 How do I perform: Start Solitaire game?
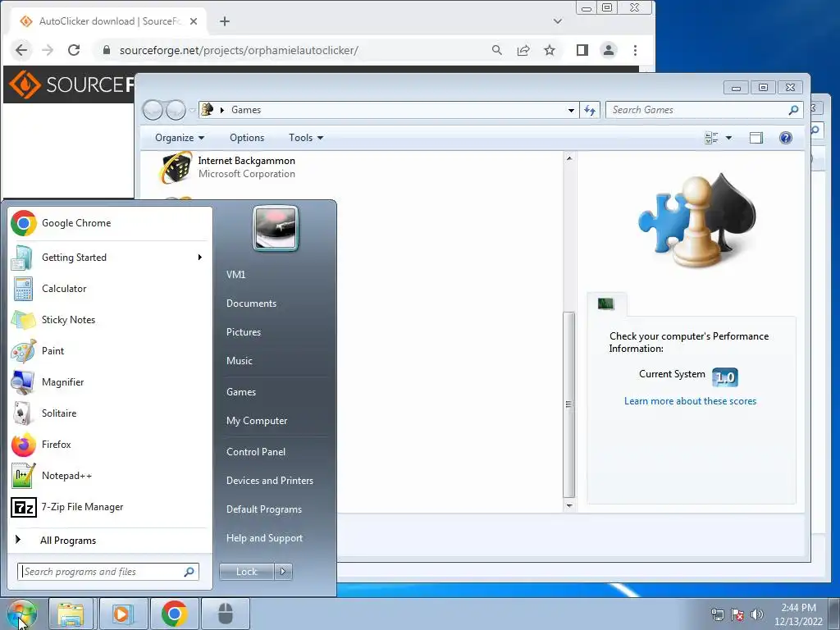point(110,413)
